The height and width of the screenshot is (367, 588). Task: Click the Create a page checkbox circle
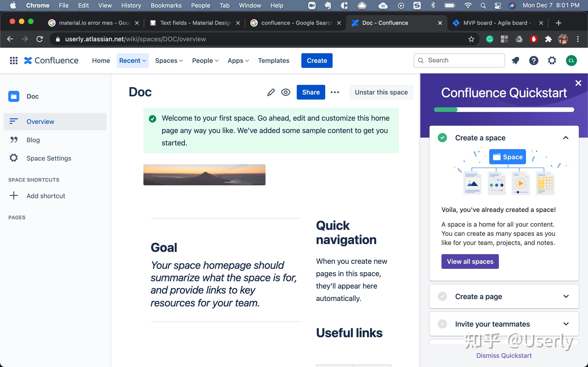tap(442, 296)
